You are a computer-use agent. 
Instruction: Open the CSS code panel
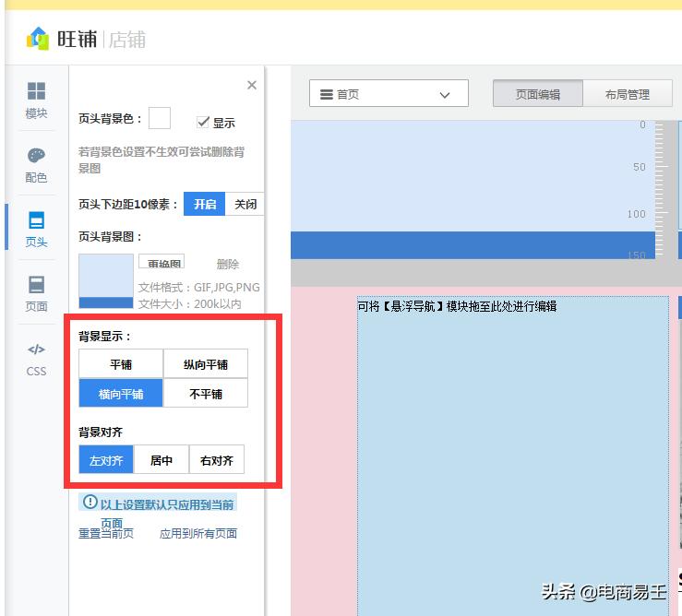(36, 360)
